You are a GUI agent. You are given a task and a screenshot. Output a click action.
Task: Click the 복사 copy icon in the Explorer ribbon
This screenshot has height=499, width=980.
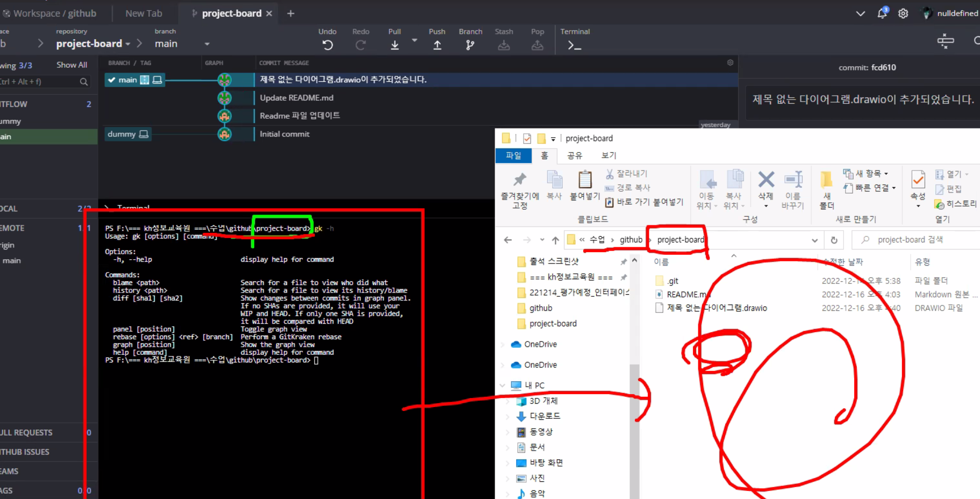tap(554, 186)
